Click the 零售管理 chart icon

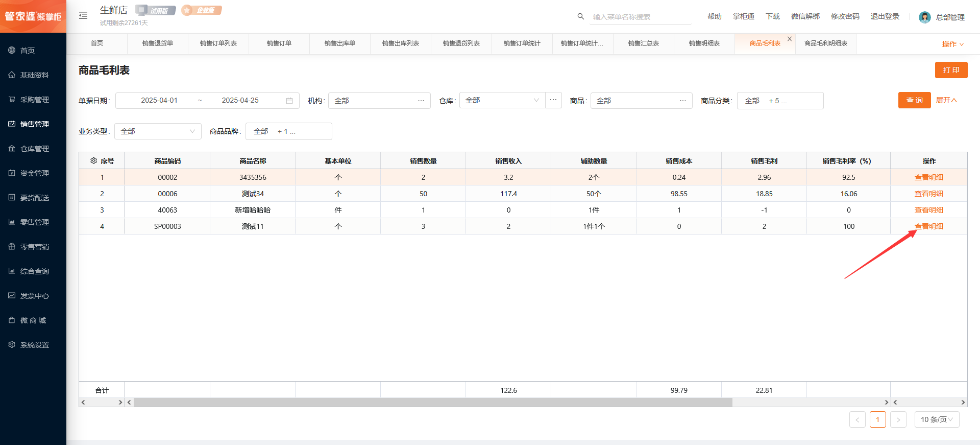point(12,222)
